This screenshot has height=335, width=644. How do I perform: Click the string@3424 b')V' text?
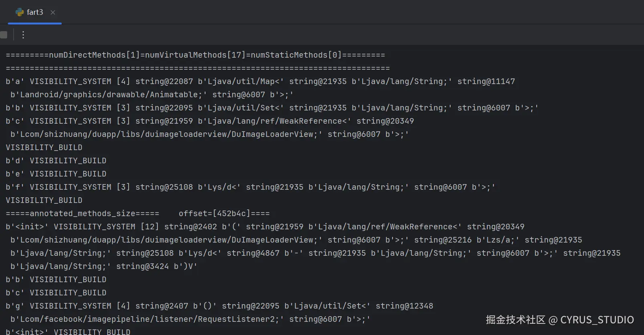pos(157,267)
